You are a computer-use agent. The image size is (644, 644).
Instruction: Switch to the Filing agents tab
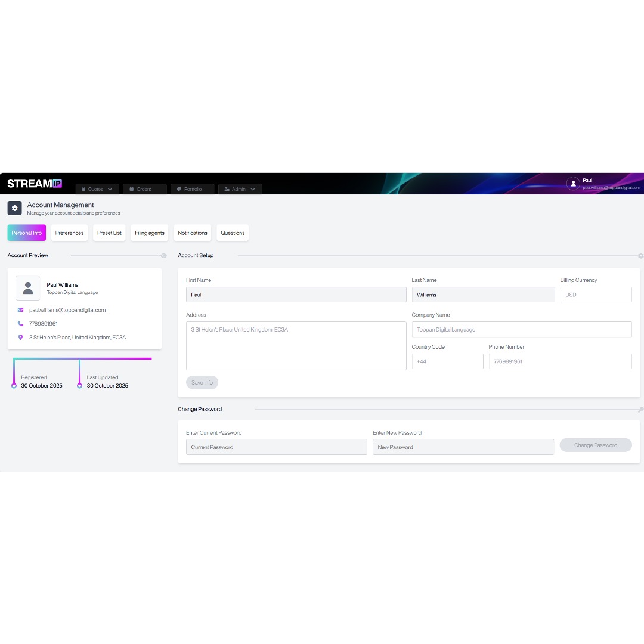(x=150, y=233)
